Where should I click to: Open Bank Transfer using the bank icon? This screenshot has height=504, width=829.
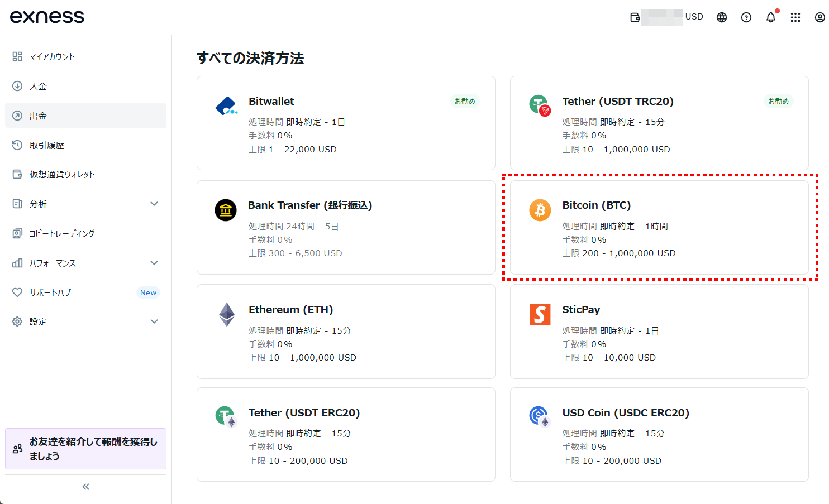pos(226,209)
